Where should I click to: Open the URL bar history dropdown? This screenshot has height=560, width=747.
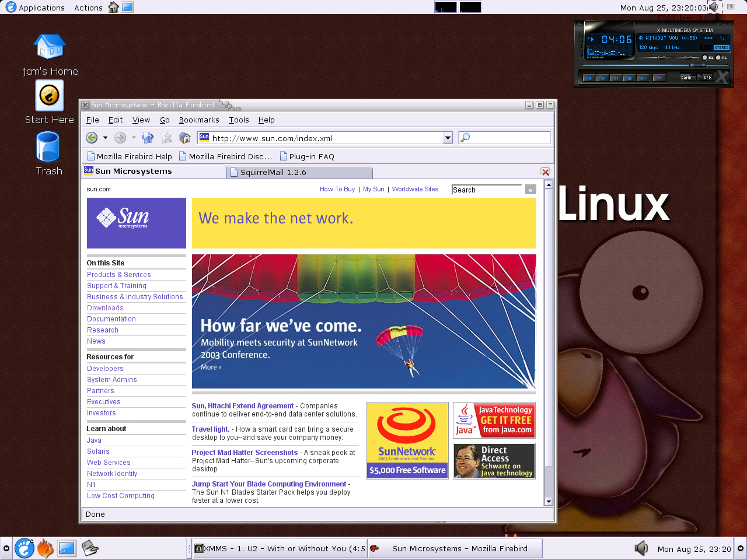448,138
